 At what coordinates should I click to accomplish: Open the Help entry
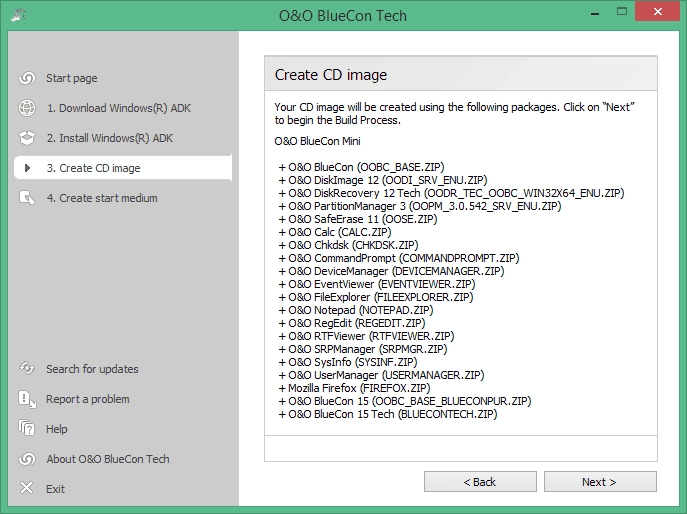57,429
